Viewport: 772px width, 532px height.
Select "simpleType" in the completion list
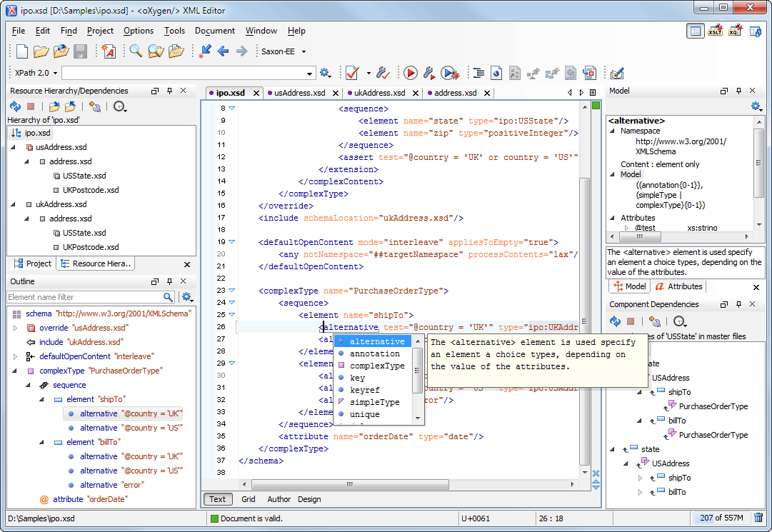point(374,402)
